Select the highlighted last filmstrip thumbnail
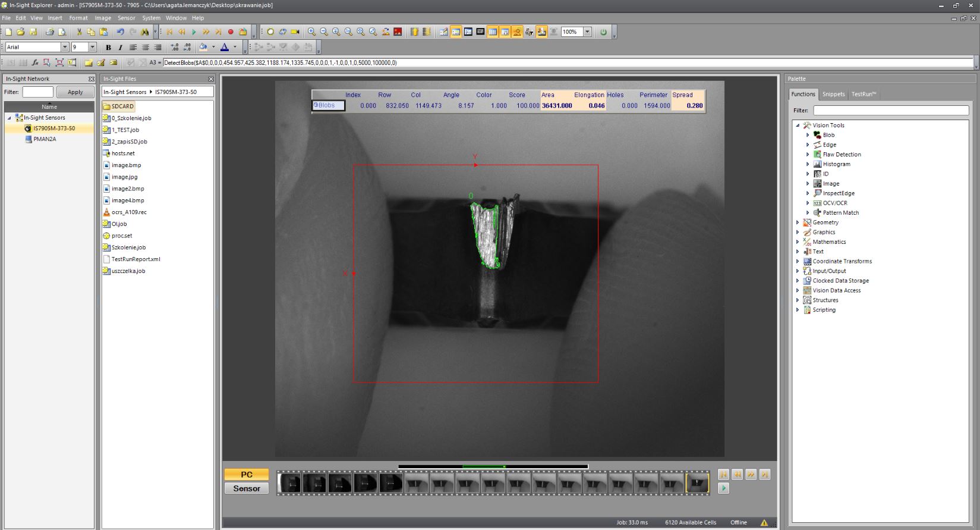The width and height of the screenshot is (980, 530). tap(698, 483)
